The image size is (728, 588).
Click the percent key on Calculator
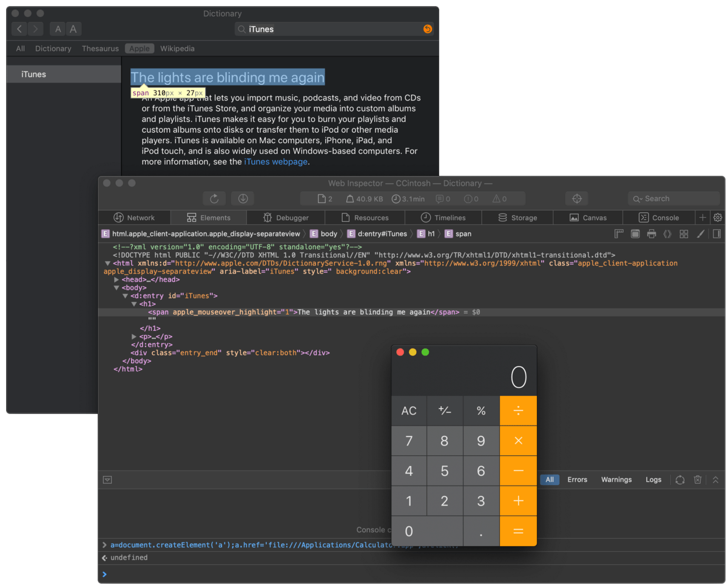[481, 411]
